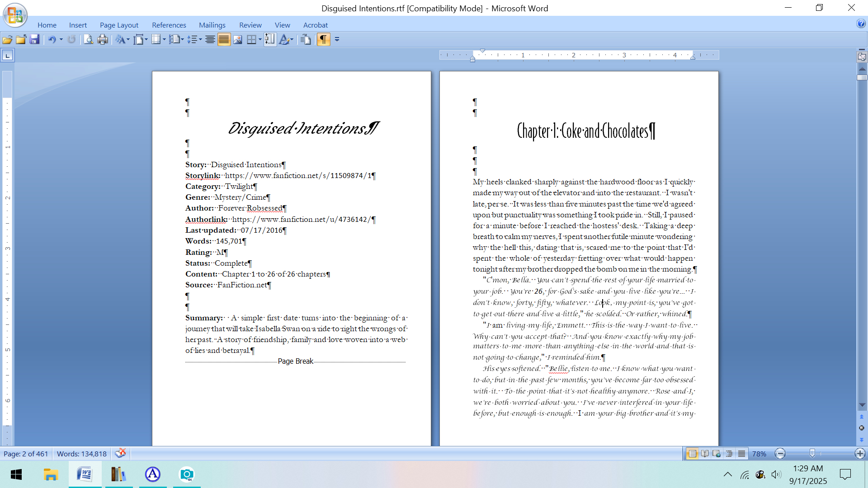Click the zoom slider handle
Screen dimensions: 868x488
[x=812, y=453]
